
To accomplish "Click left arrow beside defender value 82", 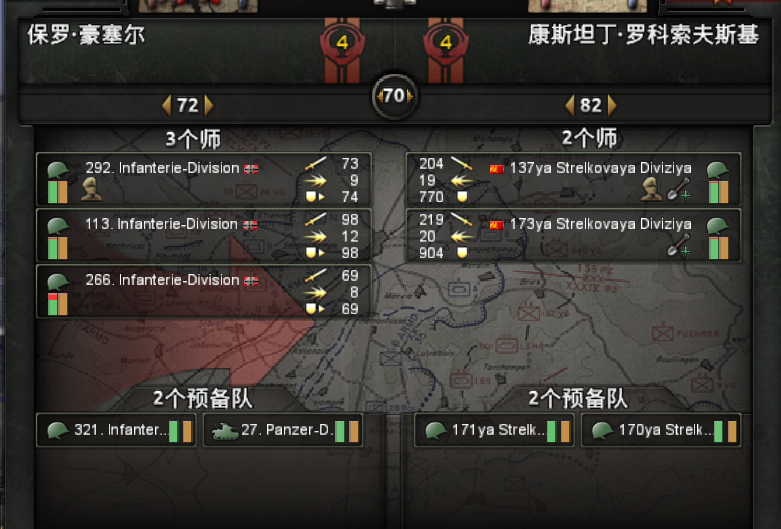I will 570,106.
